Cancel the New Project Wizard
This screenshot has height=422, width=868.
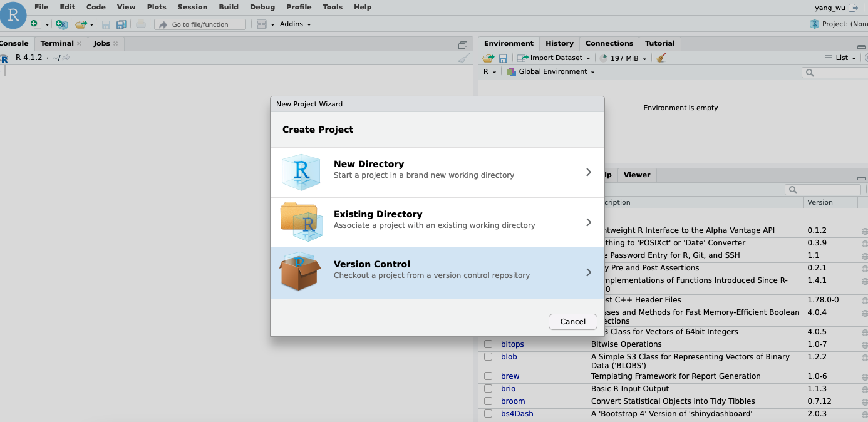coord(572,321)
